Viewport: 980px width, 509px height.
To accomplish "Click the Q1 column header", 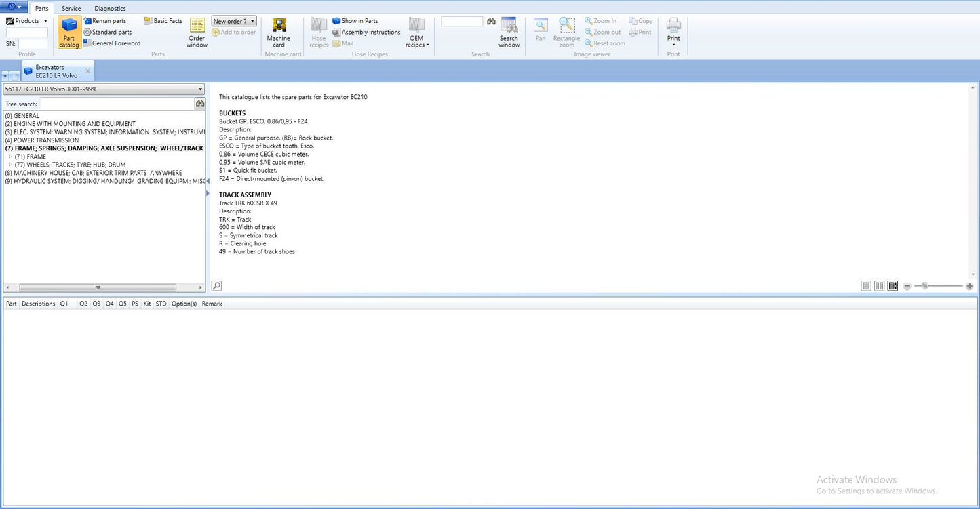I will (66, 304).
